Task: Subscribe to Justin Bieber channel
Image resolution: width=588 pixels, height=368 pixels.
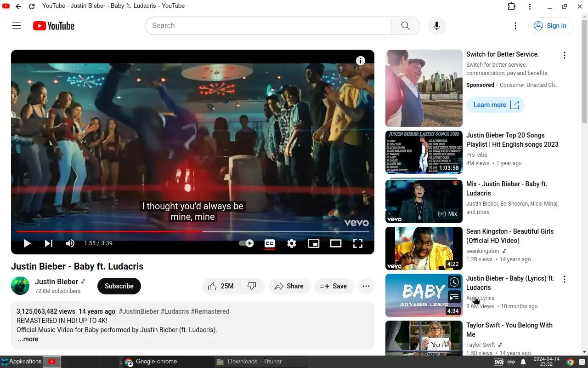Action: [119, 286]
